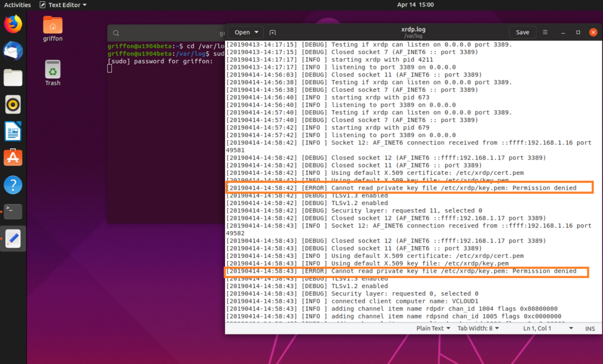Viewport: 603px width, 364px height.
Task: Click the 'Security layer: requested 11, selected 0' line
Action: click(x=354, y=210)
